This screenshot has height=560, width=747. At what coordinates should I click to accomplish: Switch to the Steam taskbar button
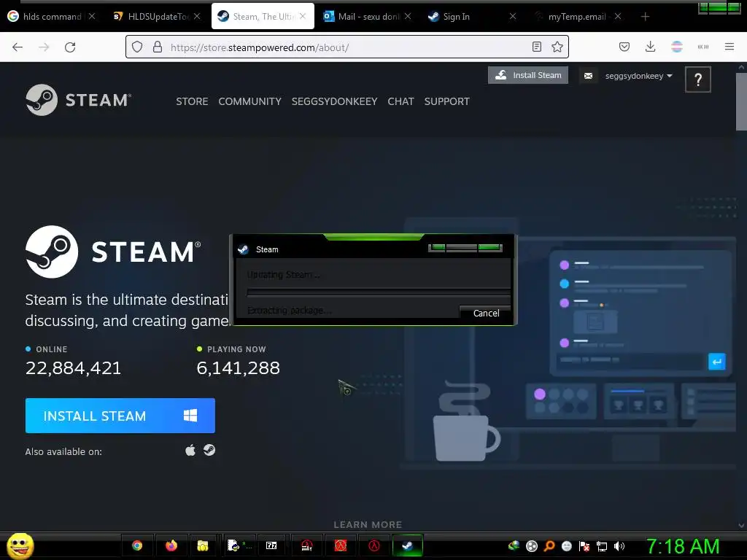(407, 545)
